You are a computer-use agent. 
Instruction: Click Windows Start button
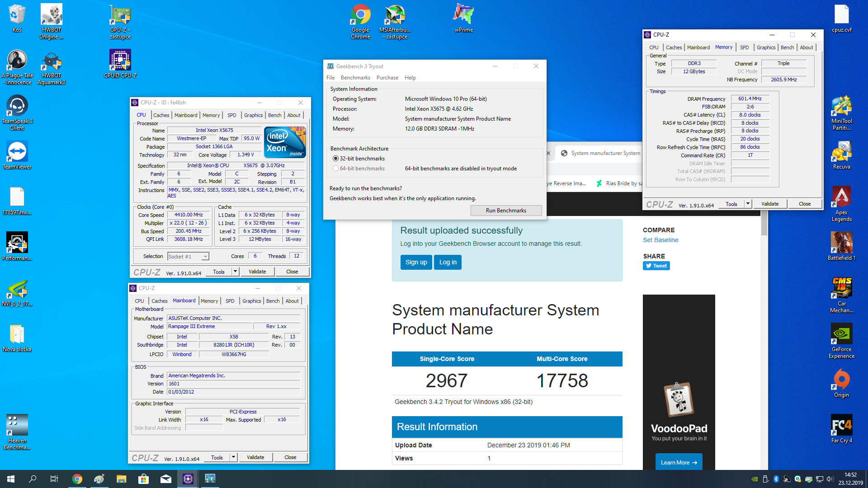[x=11, y=479]
